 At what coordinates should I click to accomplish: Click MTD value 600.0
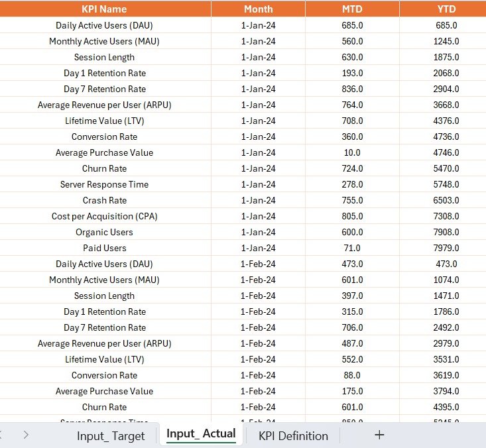(x=352, y=232)
